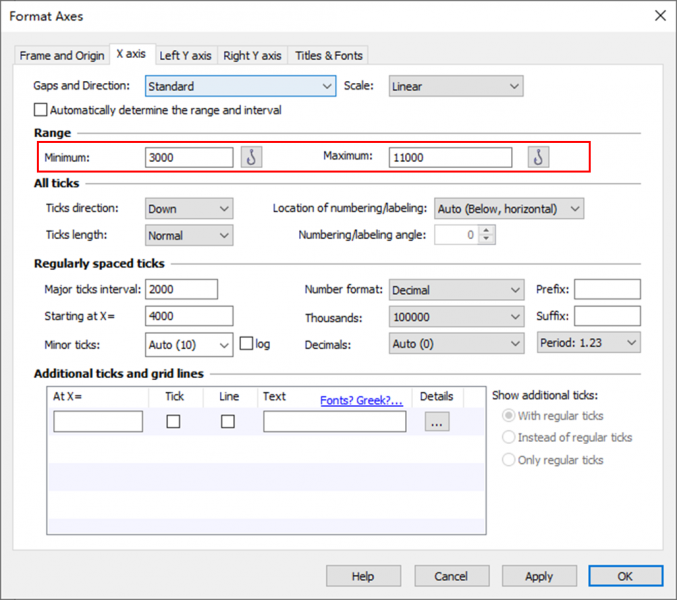Expand the Period 1.23 dropdown

[587, 343]
